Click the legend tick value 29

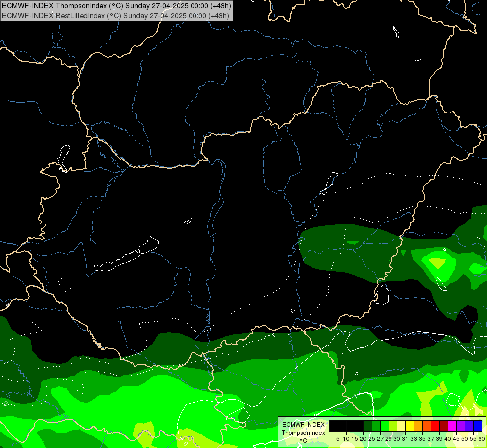[x=389, y=439]
